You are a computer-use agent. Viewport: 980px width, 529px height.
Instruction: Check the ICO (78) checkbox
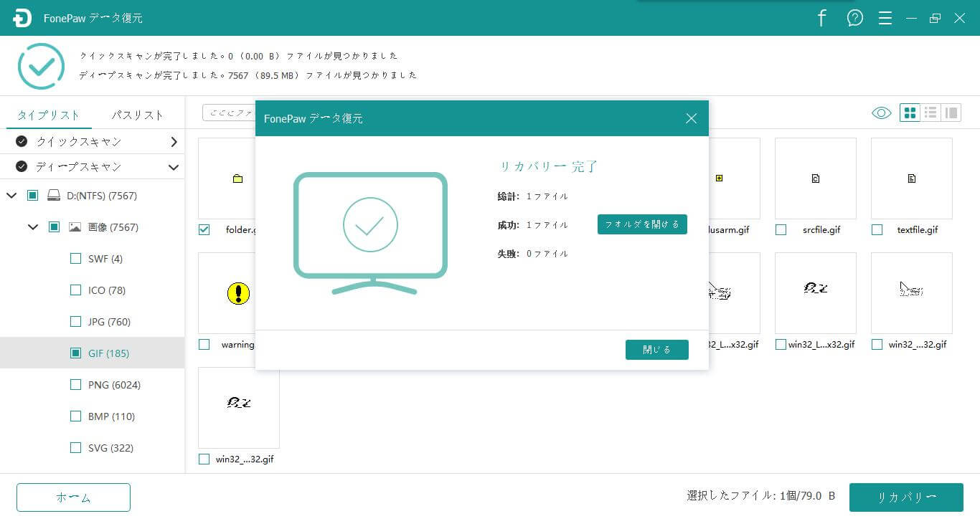coord(75,290)
